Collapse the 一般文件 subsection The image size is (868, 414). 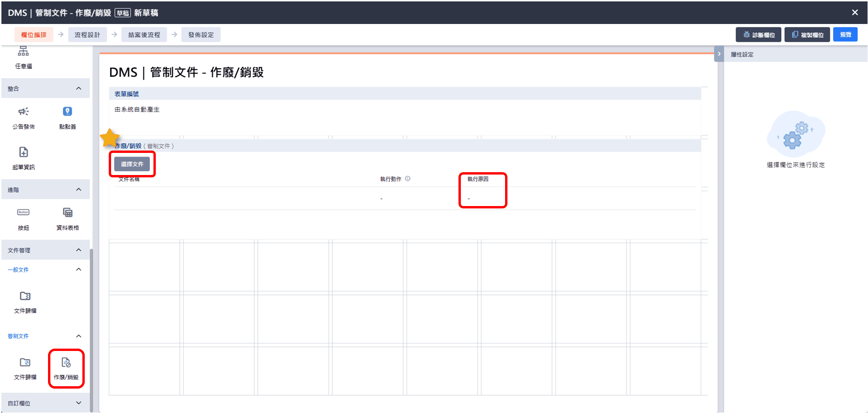[x=79, y=270]
